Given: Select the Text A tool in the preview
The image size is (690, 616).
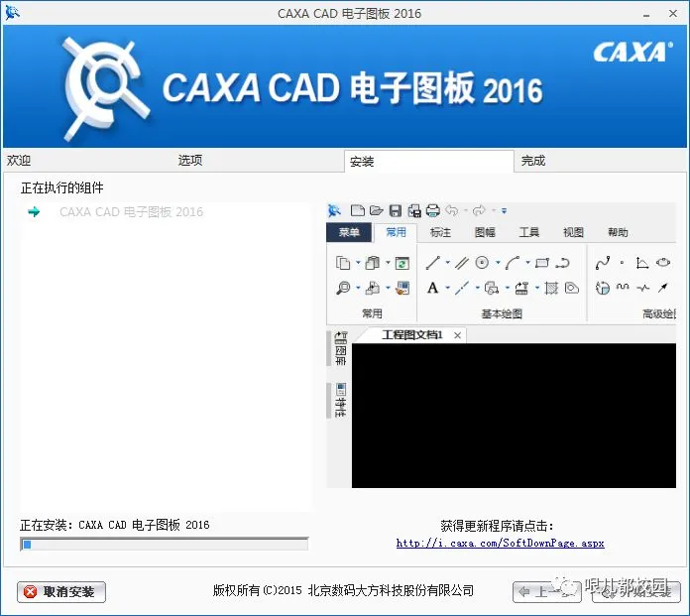Looking at the screenshot, I should tap(432, 288).
